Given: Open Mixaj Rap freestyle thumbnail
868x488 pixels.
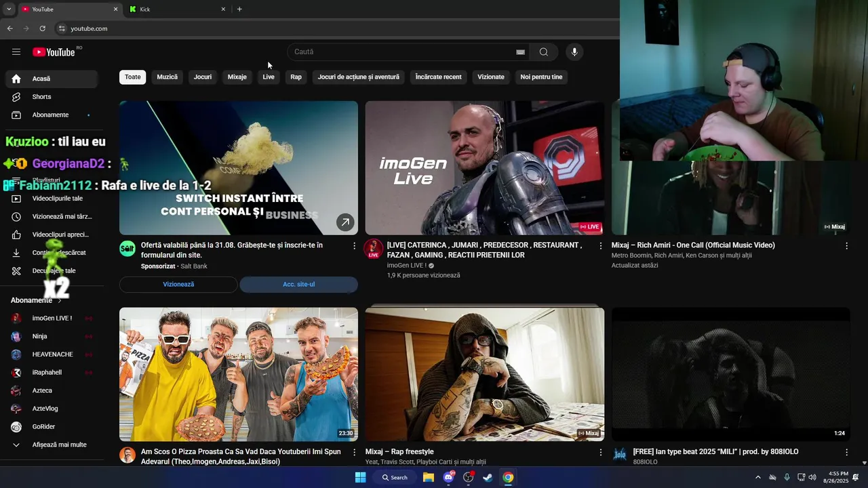Looking at the screenshot, I should tap(485, 374).
